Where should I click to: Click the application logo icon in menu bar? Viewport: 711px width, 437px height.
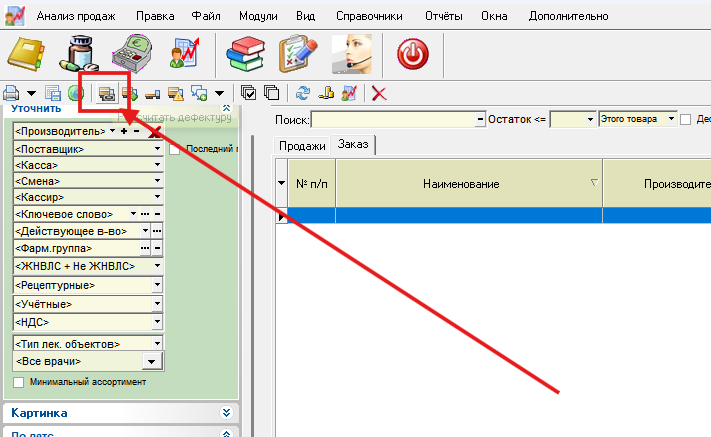[x=15, y=16]
